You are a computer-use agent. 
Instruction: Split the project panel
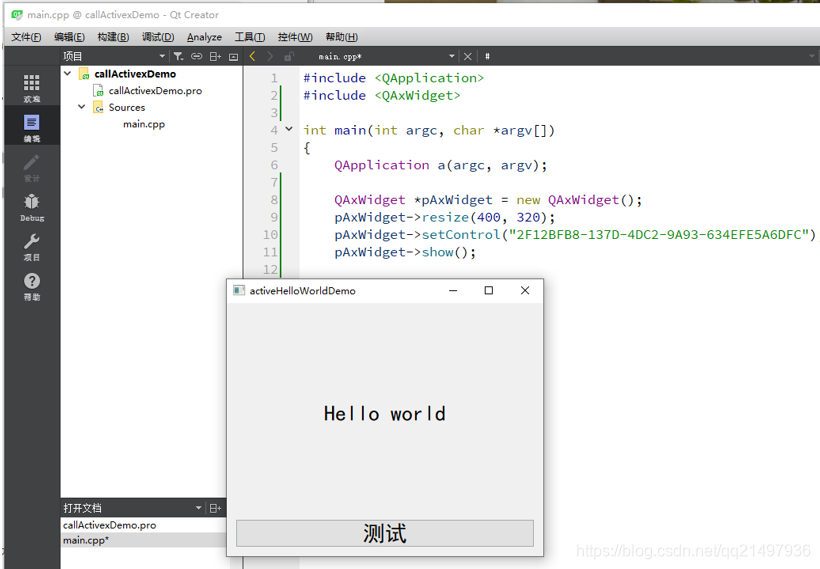click(215, 56)
